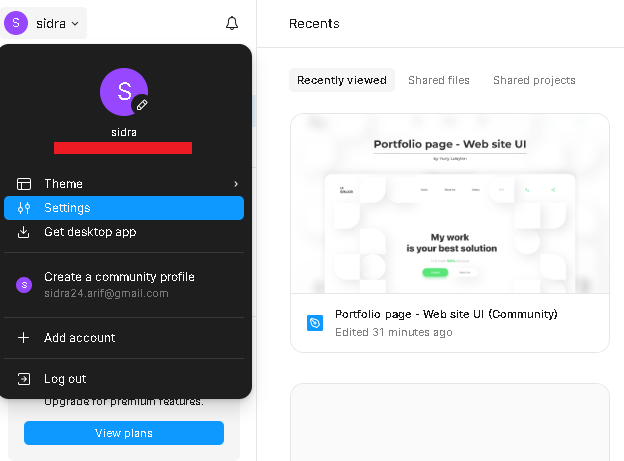Expand the Theme submenu arrow

pos(236,184)
